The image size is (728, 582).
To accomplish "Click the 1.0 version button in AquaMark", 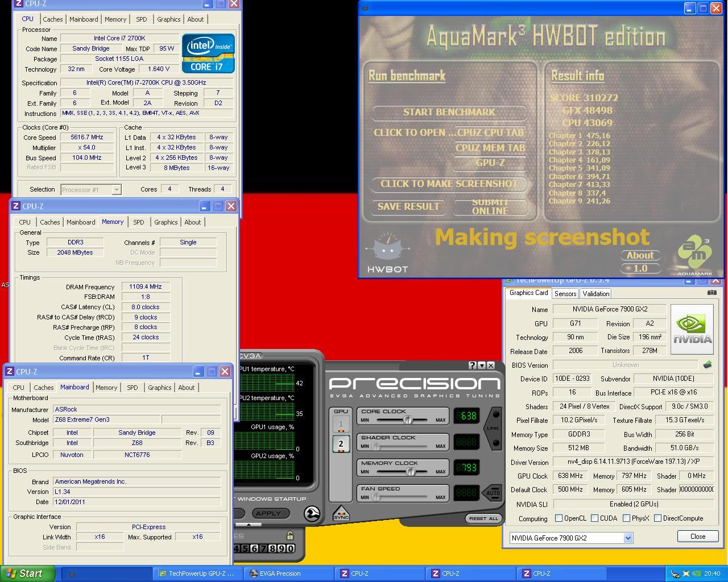I will [x=640, y=268].
